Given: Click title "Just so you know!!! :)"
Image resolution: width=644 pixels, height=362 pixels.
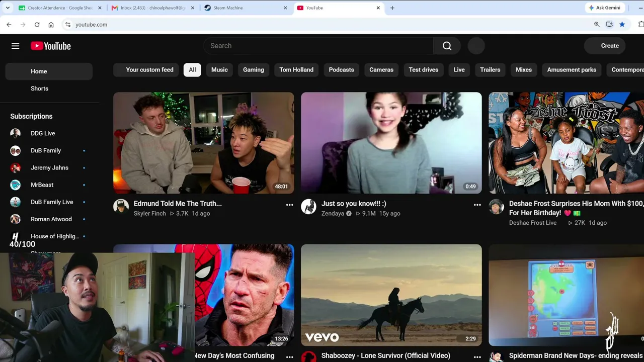Looking at the screenshot, I should 354,204.
